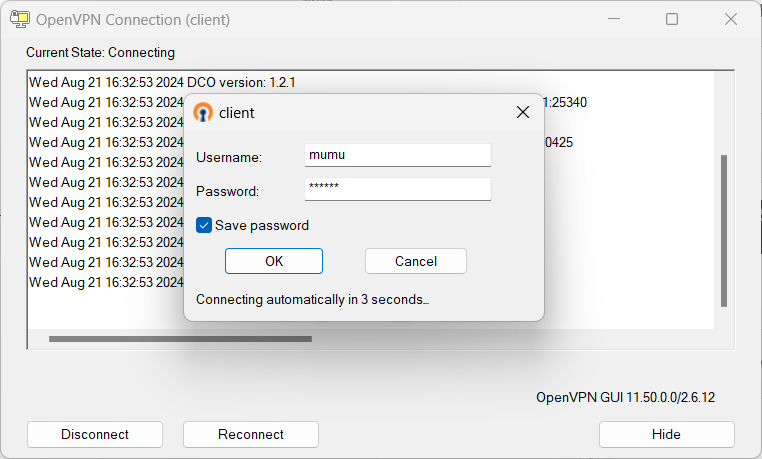Image resolution: width=762 pixels, height=459 pixels.
Task: Click the OpenVPN GUI version text
Action: pyautogui.click(x=625, y=397)
